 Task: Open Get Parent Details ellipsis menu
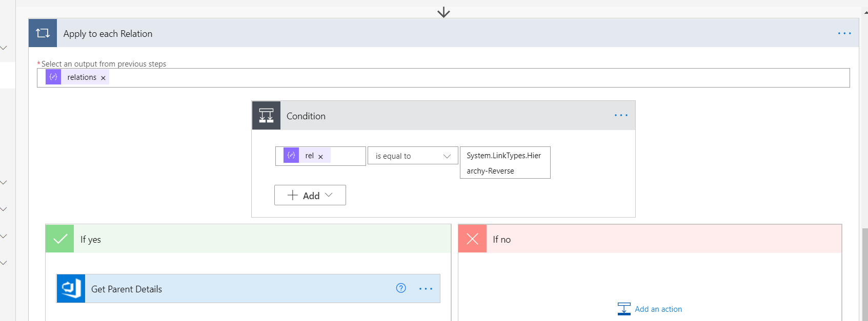point(426,289)
